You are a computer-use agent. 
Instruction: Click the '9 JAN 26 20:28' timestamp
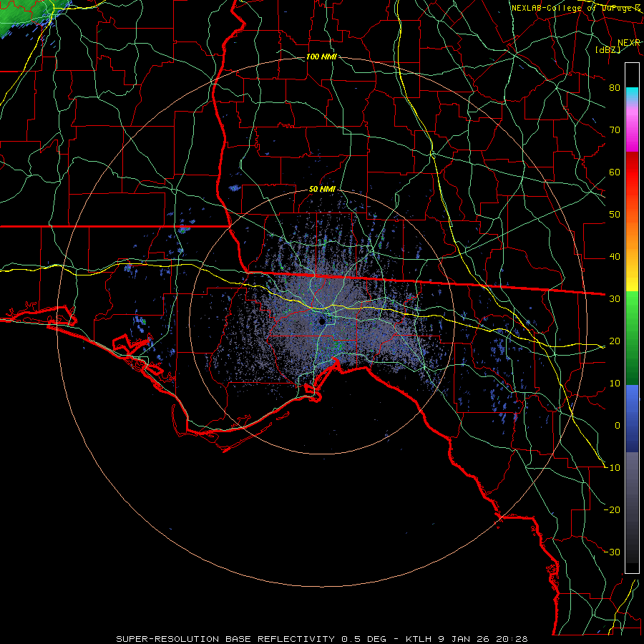tap(484, 639)
